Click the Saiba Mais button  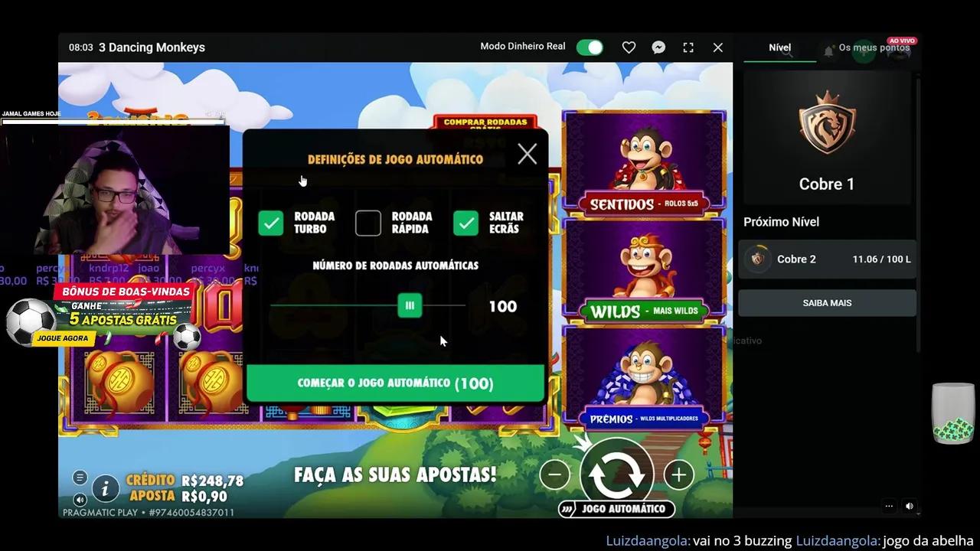coord(827,303)
